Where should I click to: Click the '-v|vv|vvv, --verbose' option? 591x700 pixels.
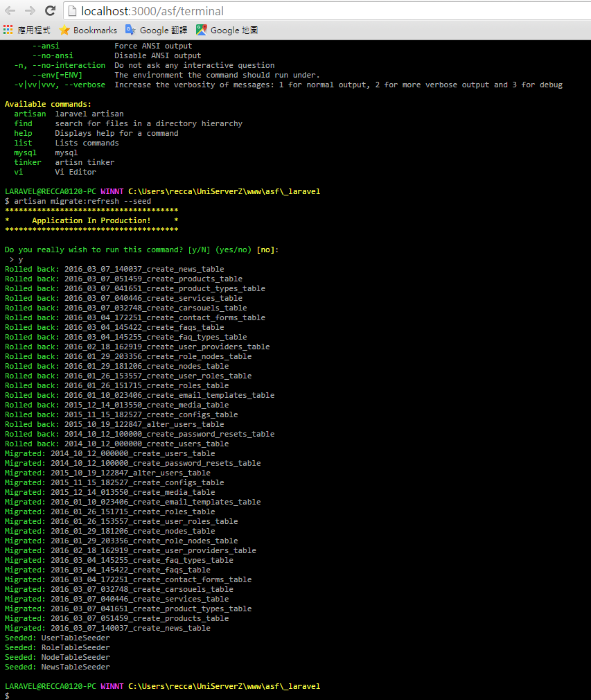60,85
